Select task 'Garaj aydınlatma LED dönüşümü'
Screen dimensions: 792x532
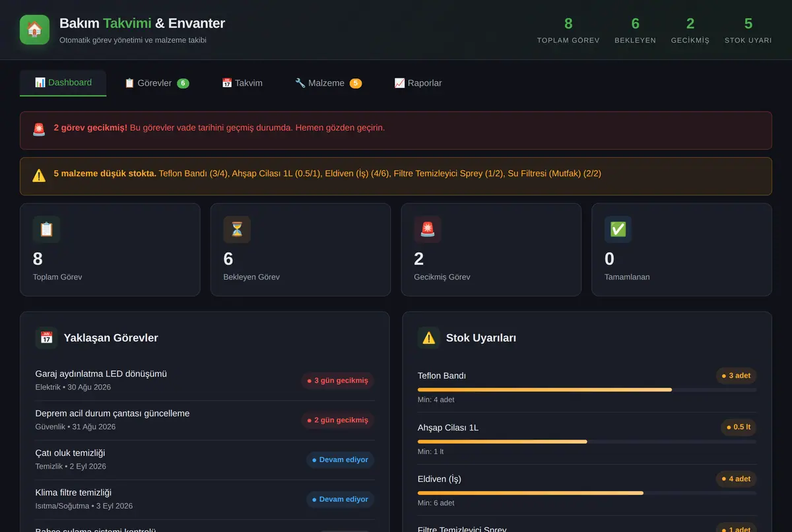pos(101,374)
